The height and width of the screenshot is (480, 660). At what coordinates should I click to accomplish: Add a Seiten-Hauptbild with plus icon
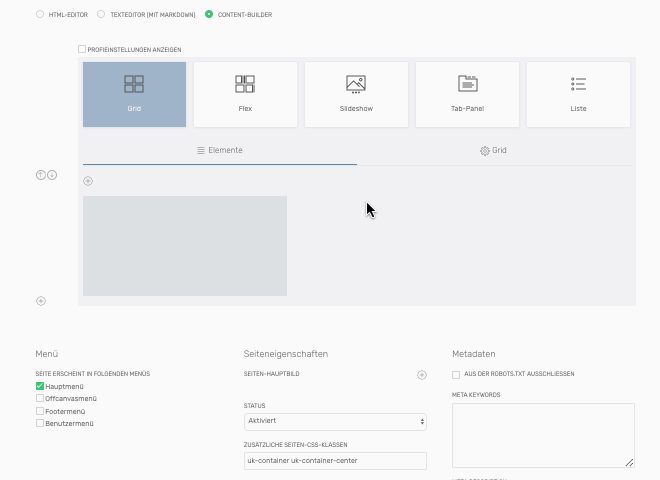point(422,375)
